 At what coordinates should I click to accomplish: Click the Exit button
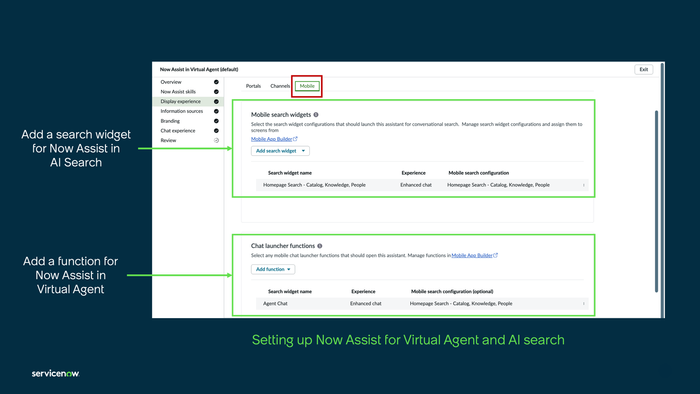[x=644, y=70]
